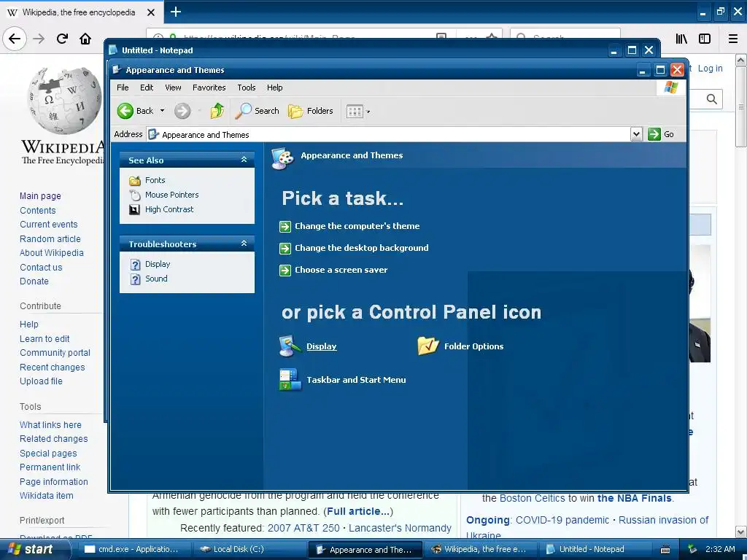Toggle Firefox sidebar icon

click(x=705, y=39)
